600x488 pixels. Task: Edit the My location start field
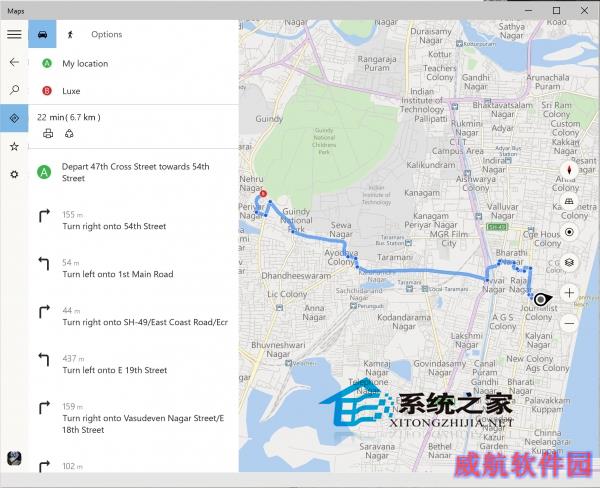pos(133,64)
